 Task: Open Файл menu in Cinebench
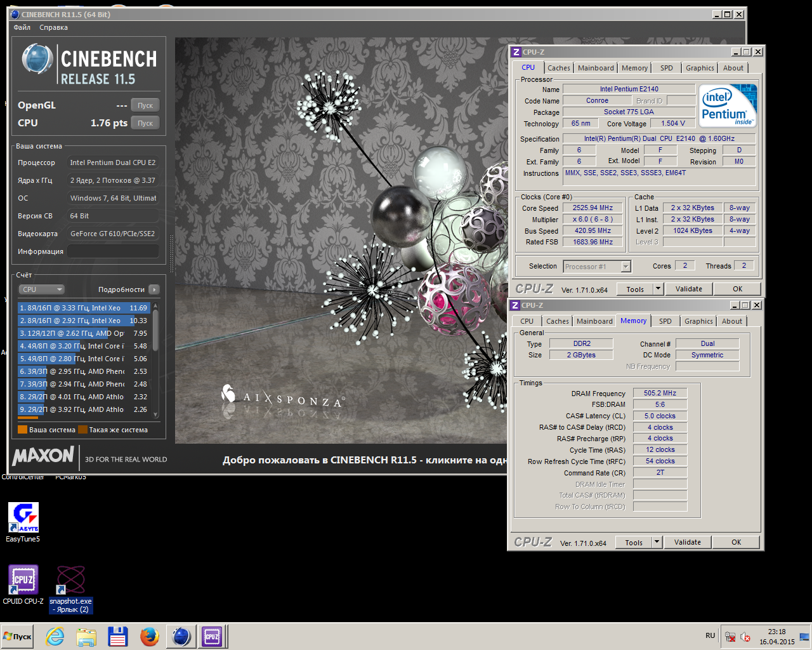coord(22,27)
